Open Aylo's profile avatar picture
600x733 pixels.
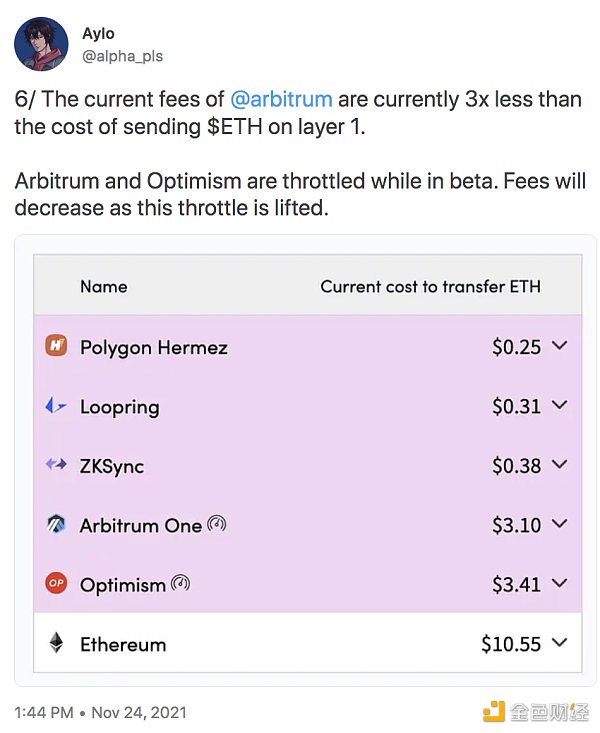pyautogui.click(x=42, y=45)
